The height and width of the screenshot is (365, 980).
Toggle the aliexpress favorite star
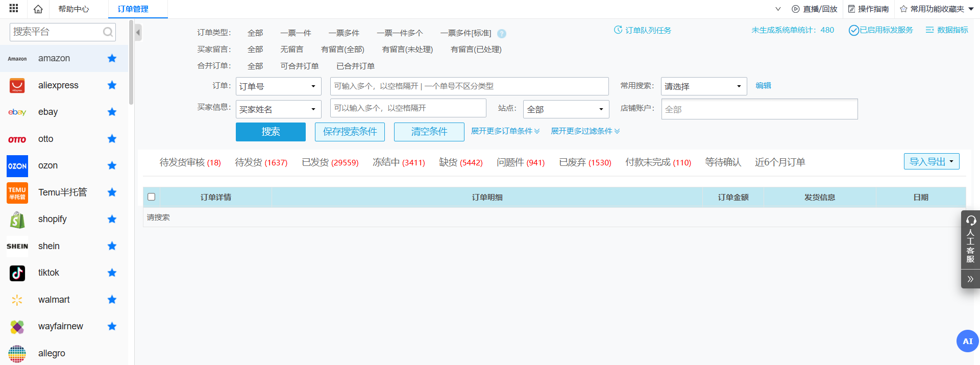click(112, 85)
